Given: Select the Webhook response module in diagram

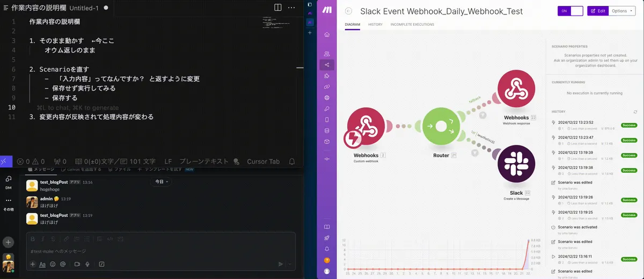Looking at the screenshot, I should [x=516, y=89].
